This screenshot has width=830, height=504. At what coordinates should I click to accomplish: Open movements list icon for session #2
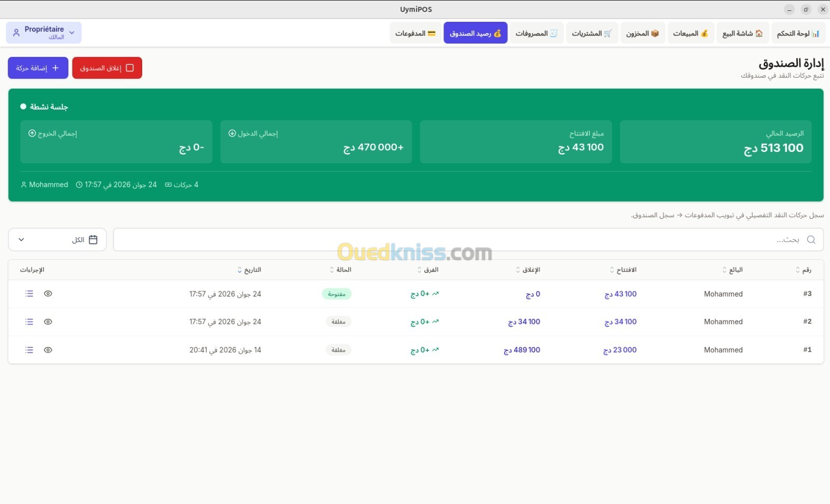[29, 321]
